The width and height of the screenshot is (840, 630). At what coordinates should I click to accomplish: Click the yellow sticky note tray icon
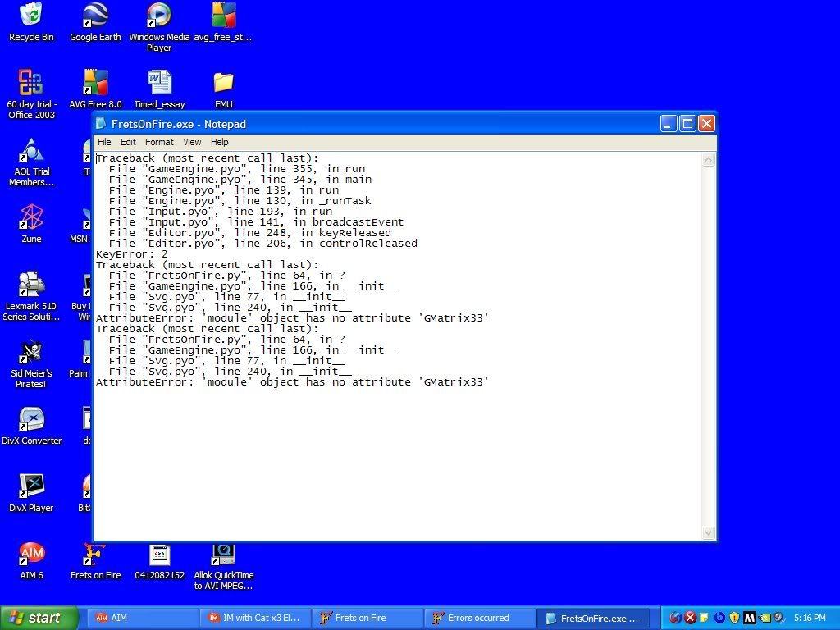pyautogui.click(x=704, y=618)
